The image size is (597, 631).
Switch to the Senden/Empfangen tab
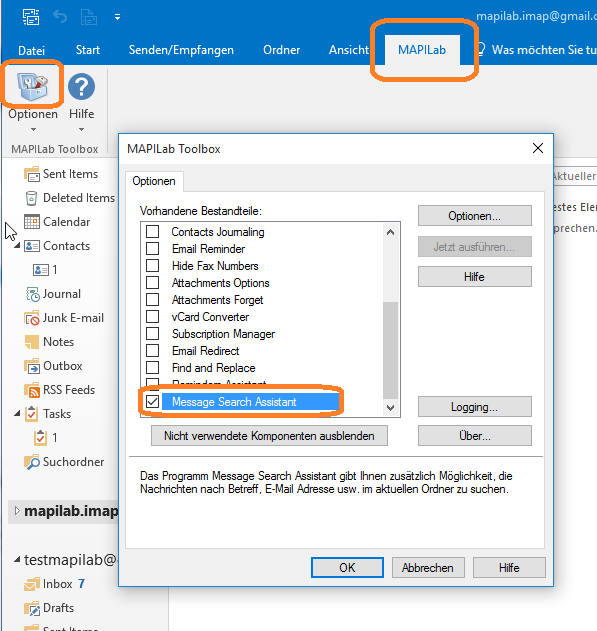coord(181,50)
